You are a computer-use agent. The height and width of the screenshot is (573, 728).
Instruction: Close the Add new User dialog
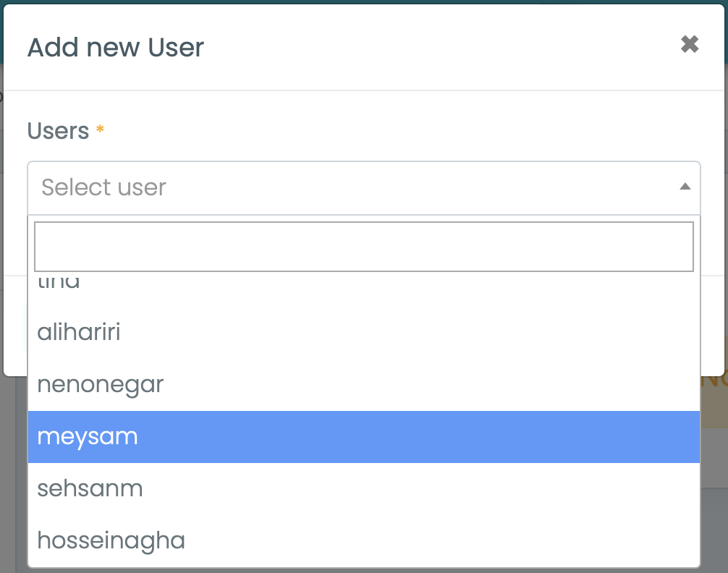pos(690,45)
